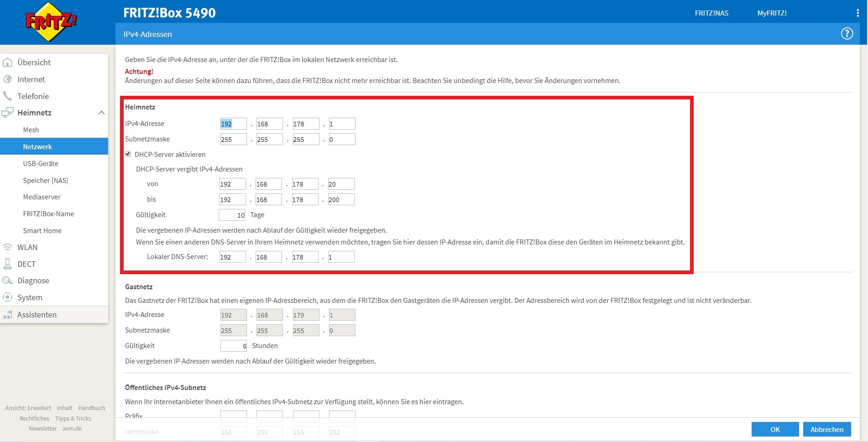
Task: Open the Telefonie menu
Action: coord(33,96)
